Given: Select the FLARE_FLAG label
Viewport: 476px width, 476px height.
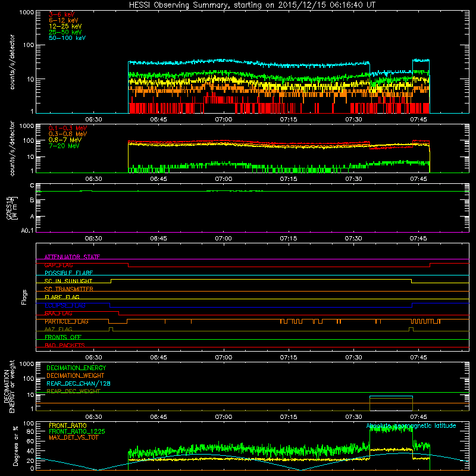Looking at the screenshot, I should (x=62, y=297).
